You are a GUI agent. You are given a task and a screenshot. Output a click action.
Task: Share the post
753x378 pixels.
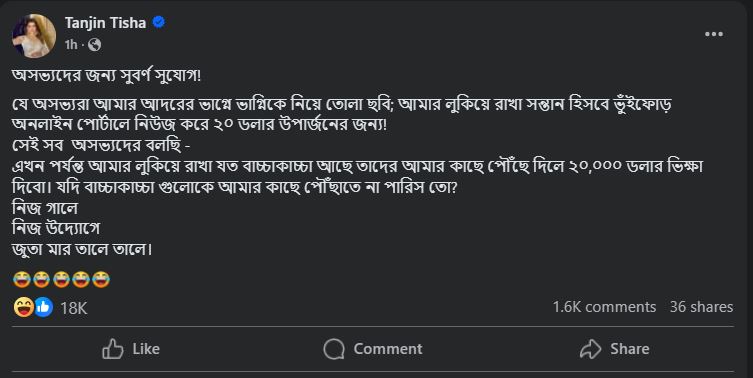click(614, 349)
